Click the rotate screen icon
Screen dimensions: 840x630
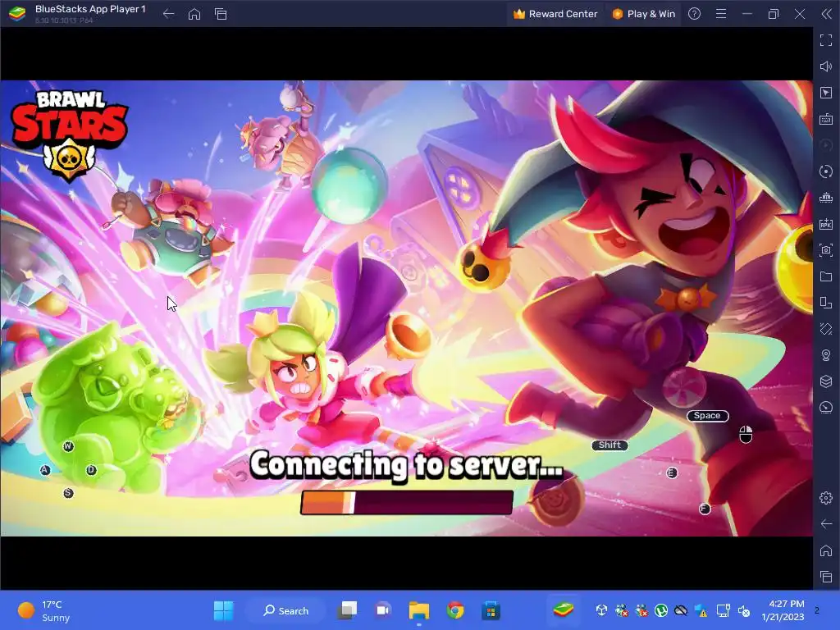pyautogui.click(x=825, y=329)
